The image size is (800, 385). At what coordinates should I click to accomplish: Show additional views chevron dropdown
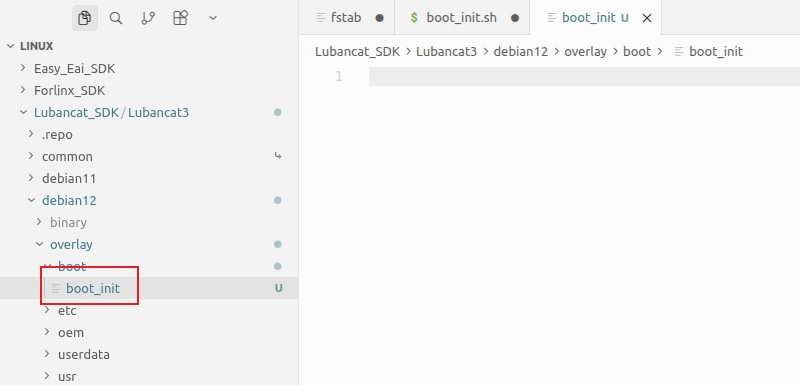click(213, 18)
